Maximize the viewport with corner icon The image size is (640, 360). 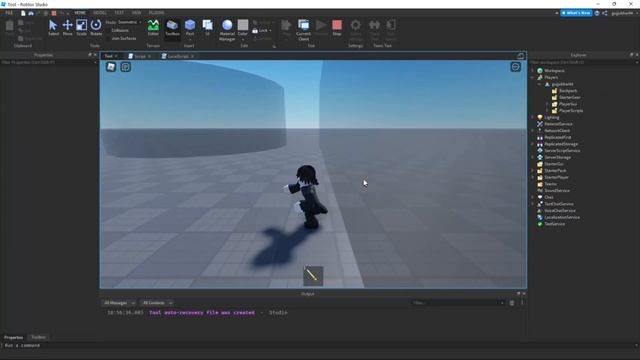coord(520,56)
